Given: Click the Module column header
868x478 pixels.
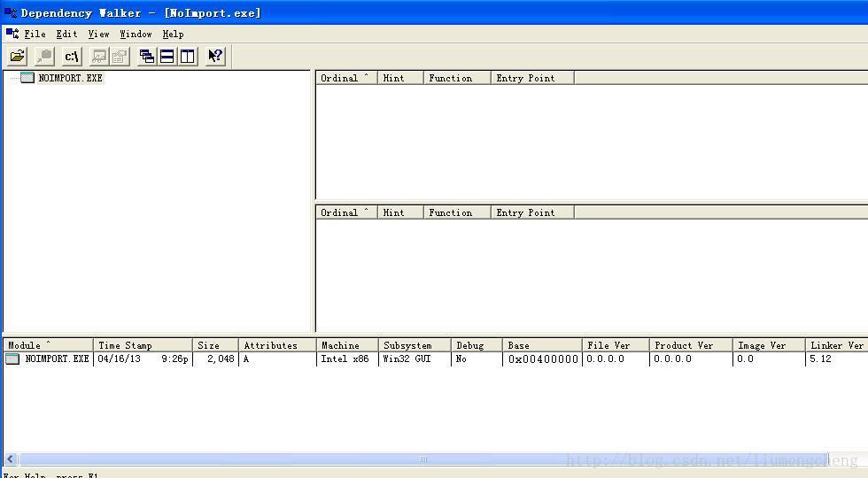Looking at the screenshot, I should coord(48,345).
